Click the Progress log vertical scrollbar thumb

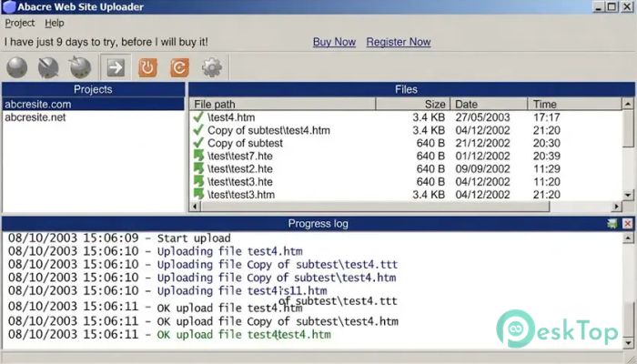click(x=628, y=319)
